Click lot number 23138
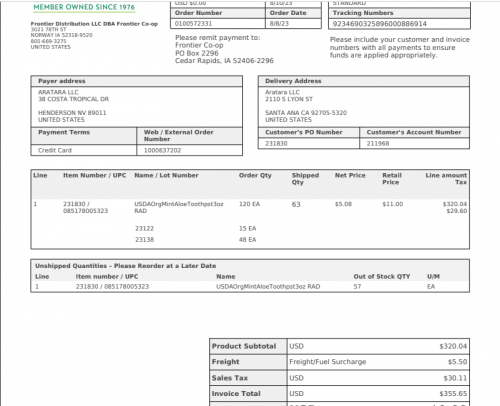The image size is (500, 406). (x=144, y=240)
